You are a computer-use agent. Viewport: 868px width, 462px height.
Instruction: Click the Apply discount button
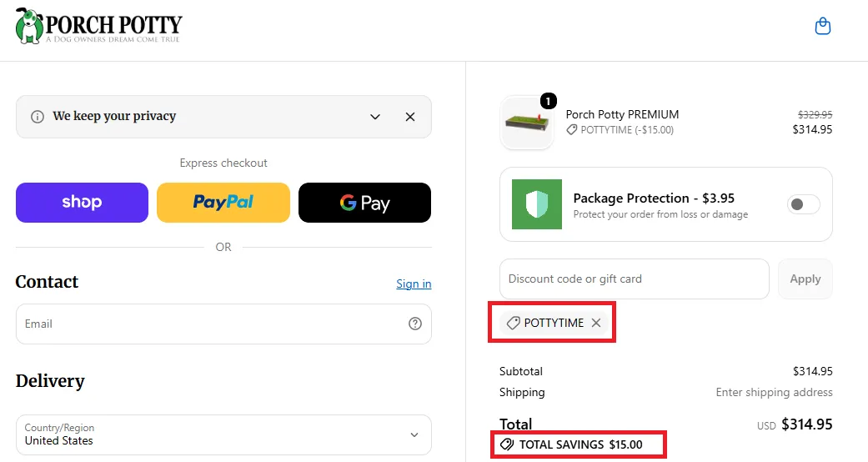[805, 279]
